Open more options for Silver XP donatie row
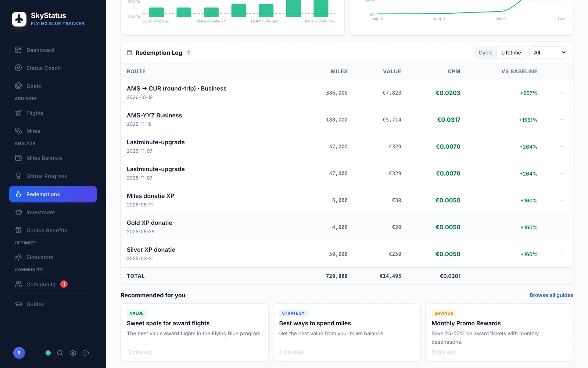 [x=562, y=254]
